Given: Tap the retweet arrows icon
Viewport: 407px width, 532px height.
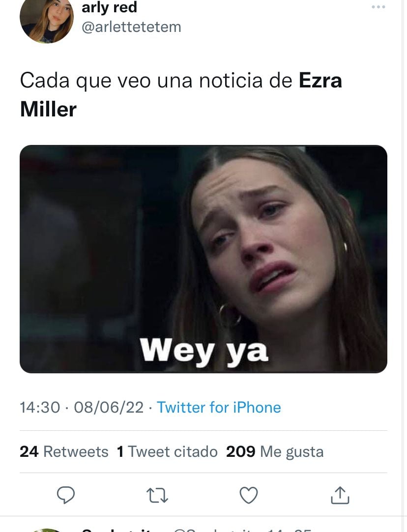Looking at the screenshot, I should coord(157,495).
